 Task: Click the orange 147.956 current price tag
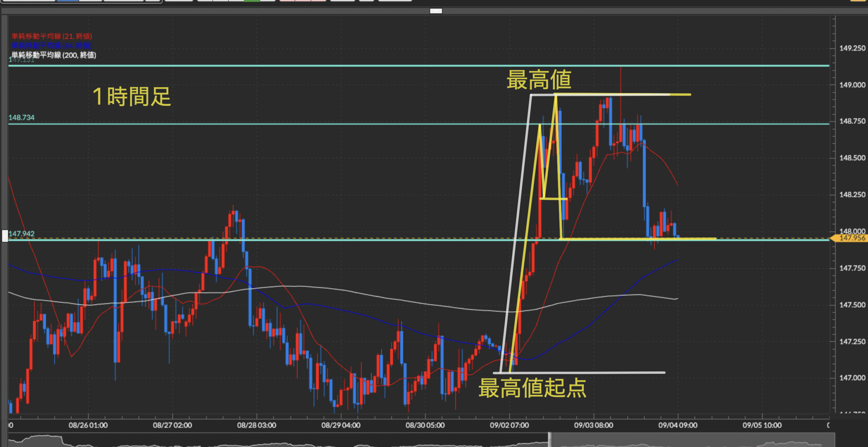click(x=849, y=238)
